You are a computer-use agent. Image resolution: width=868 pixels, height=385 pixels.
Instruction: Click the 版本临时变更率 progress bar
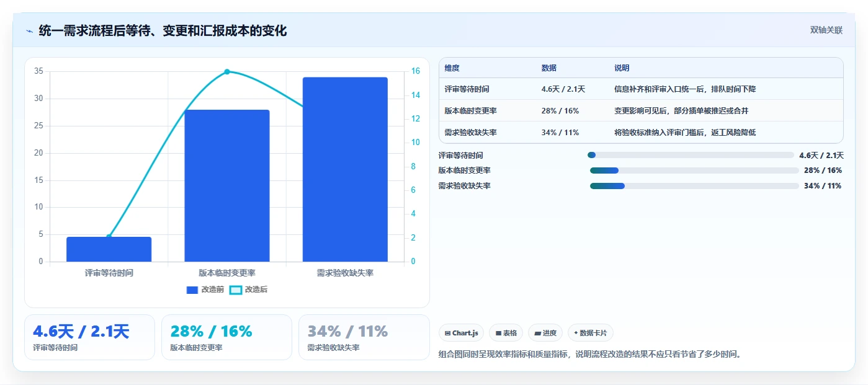tap(694, 170)
